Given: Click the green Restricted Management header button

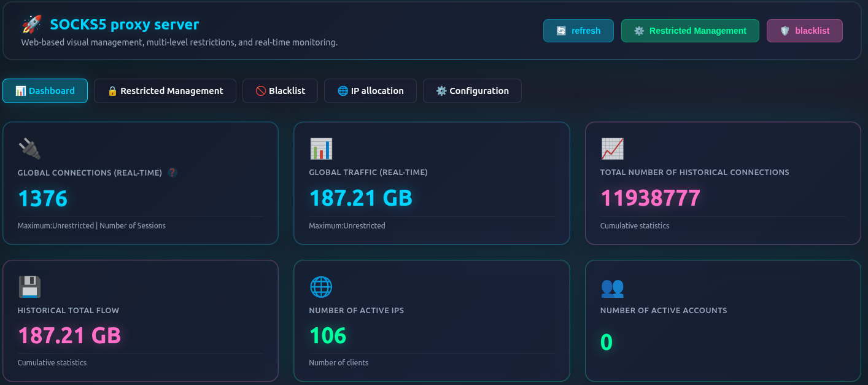Looking at the screenshot, I should [690, 31].
